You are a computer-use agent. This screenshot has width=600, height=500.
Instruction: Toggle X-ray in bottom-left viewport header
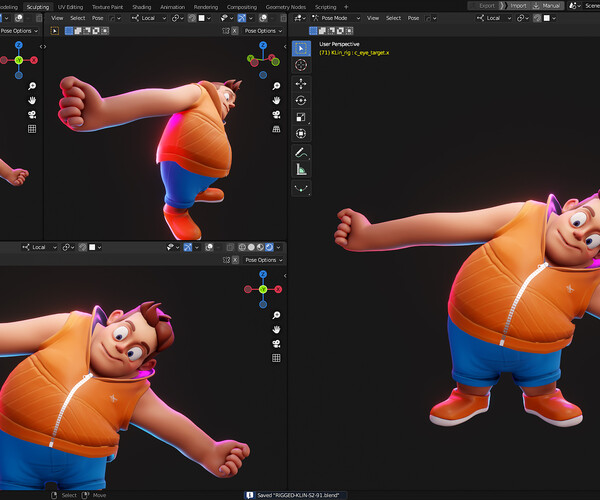point(230,247)
